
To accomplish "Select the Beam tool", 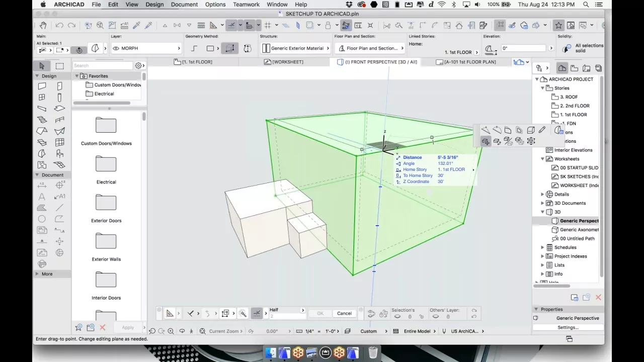I will coord(42,109).
